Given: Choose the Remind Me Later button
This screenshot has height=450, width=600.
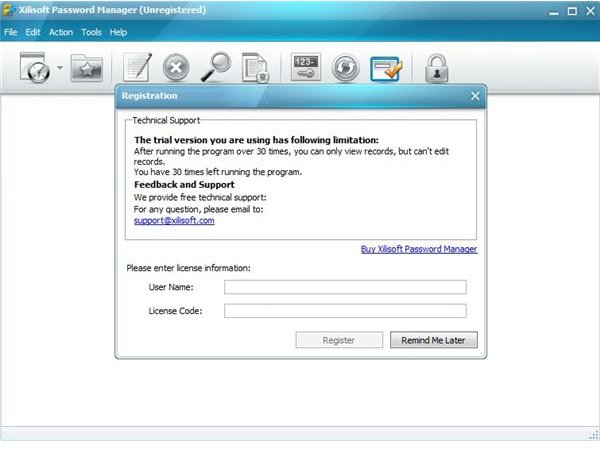Looking at the screenshot, I should (434, 340).
